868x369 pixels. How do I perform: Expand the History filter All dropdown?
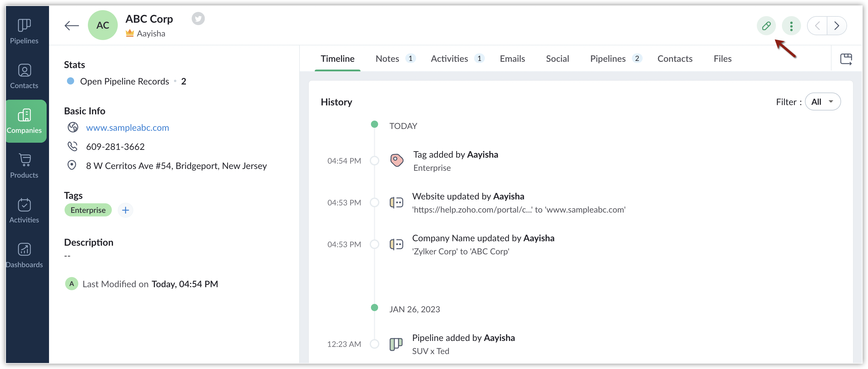tap(823, 102)
